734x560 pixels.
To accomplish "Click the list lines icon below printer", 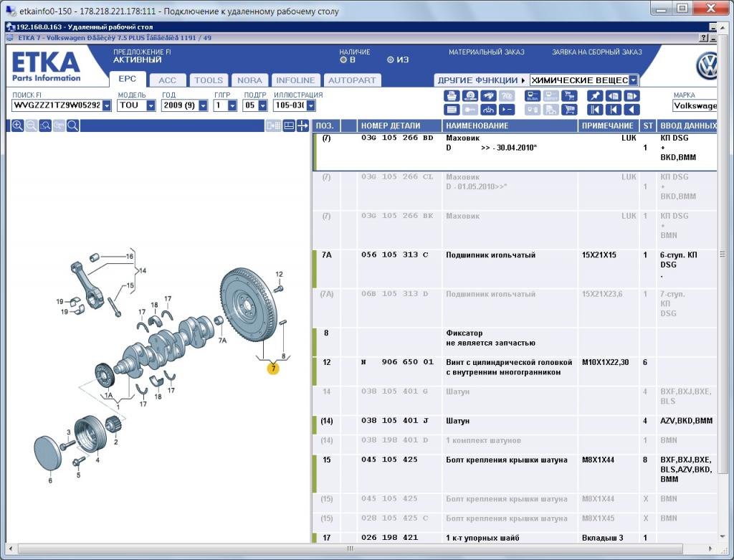I will tap(452, 110).
